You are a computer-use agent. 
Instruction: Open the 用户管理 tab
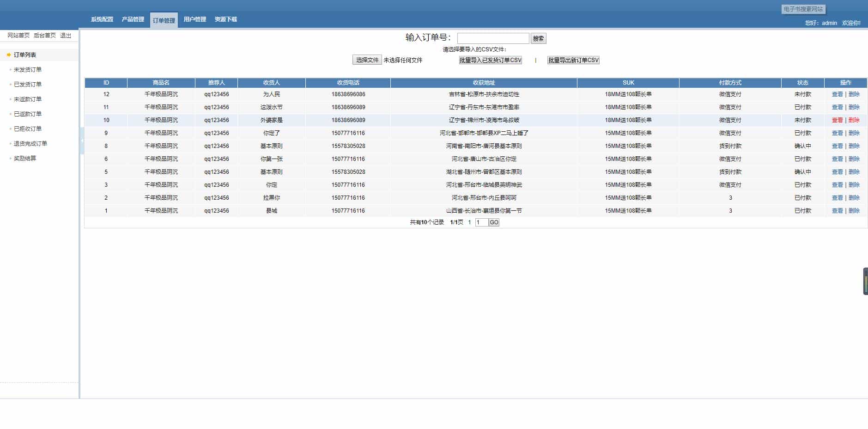(x=194, y=19)
